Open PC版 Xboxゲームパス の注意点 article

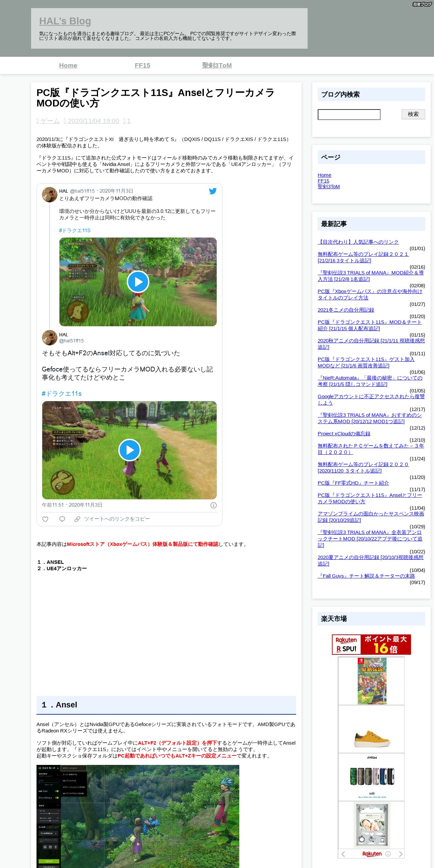(370, 294)
